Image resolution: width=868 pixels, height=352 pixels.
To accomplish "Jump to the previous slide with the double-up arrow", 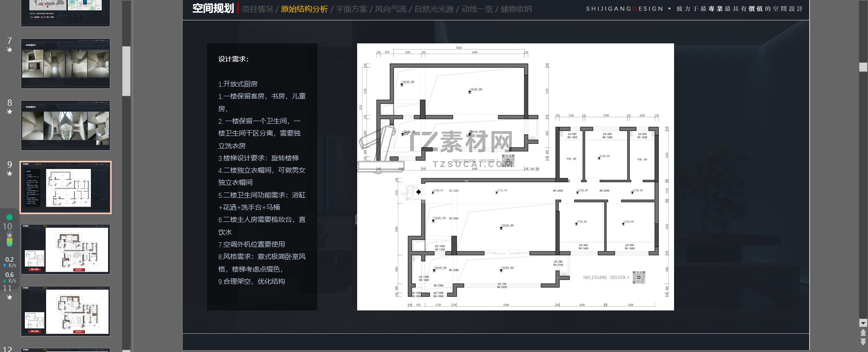I will click(863, 333).
